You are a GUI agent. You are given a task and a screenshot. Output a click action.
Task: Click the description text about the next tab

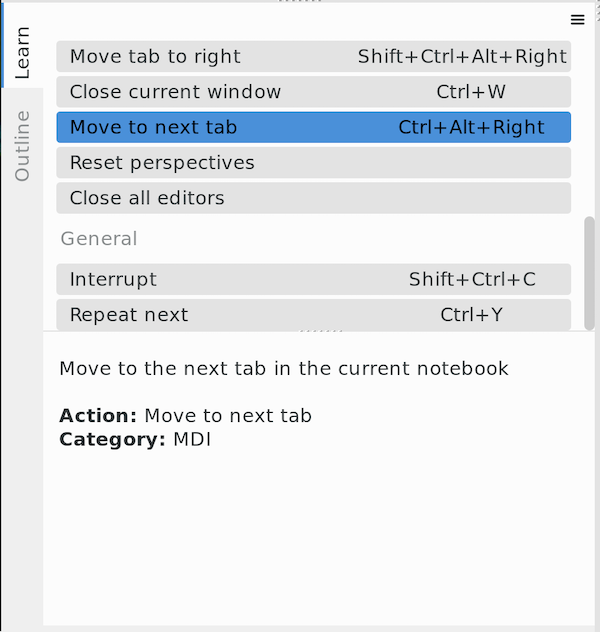[x=284, y=368]
